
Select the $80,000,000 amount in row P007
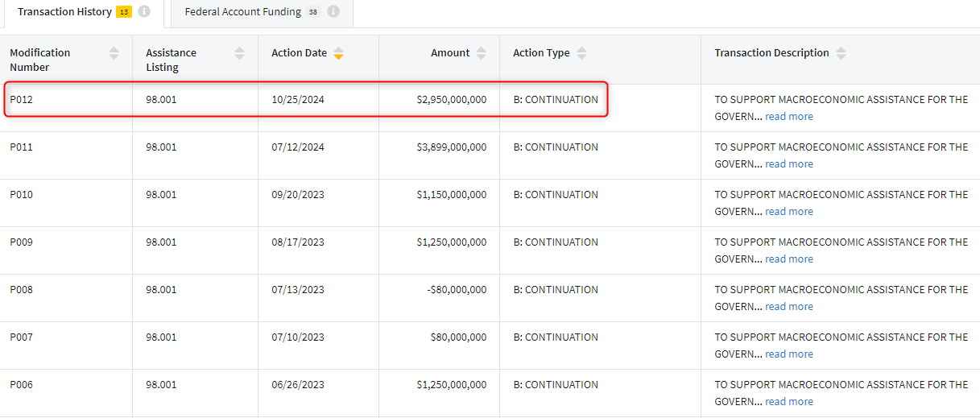tap(459, 337)
